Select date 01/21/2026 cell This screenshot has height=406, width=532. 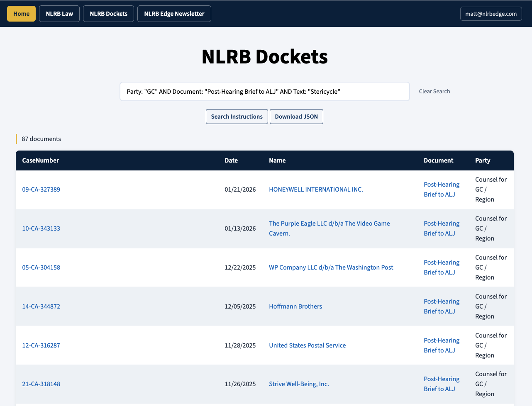(x=240, y=190)
